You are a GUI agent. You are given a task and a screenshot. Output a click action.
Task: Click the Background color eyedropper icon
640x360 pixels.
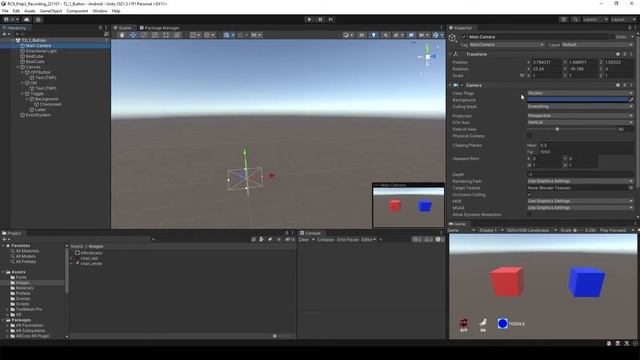coord(631,100)
